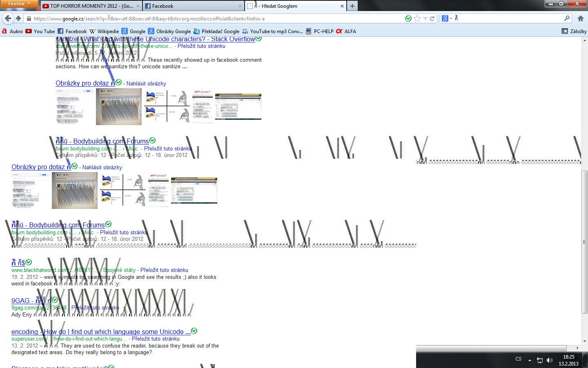Open the Stack Overflow Unicode characters result
588x368 pixels.
click(155, 39)
